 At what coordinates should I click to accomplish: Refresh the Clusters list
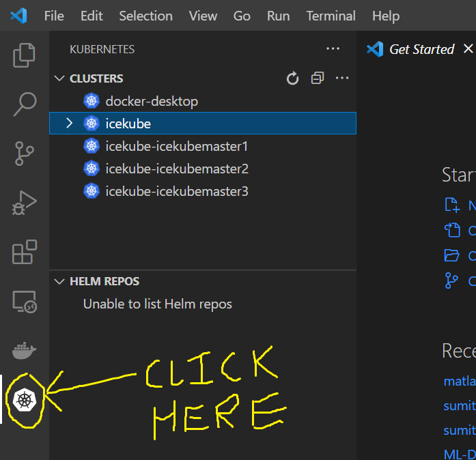(x=292, y=78)
